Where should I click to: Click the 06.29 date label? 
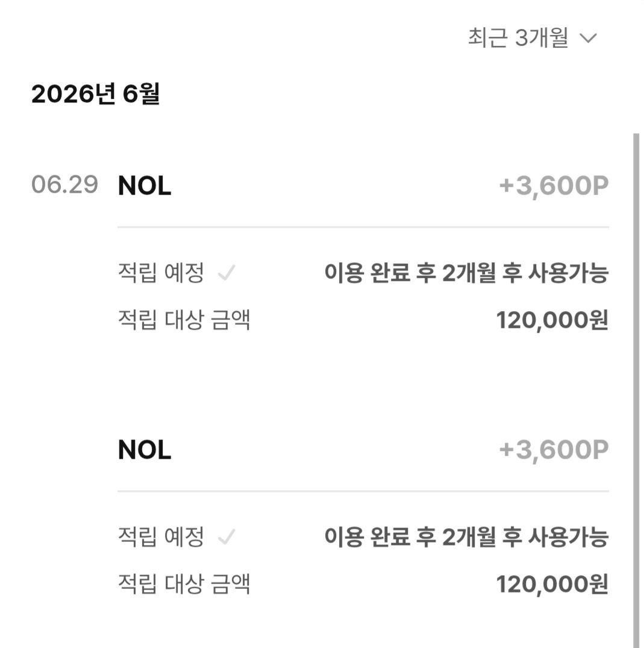click(65, 184)
